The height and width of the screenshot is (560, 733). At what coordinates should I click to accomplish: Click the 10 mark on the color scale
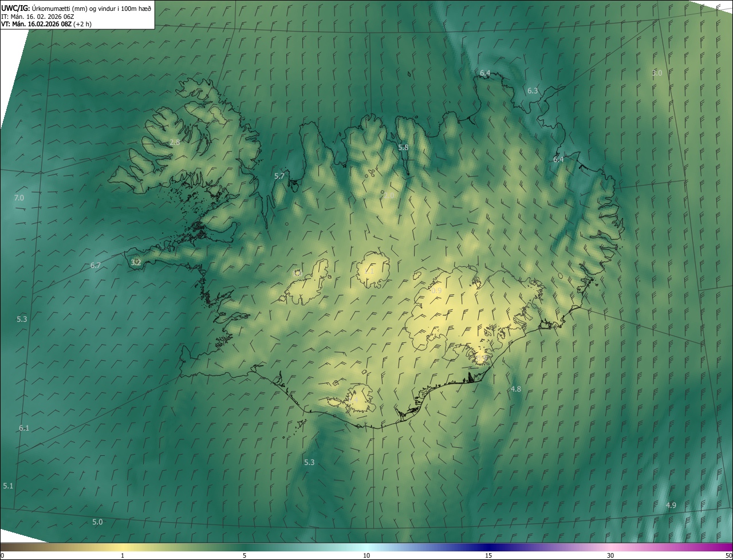(x=366, y=555)
